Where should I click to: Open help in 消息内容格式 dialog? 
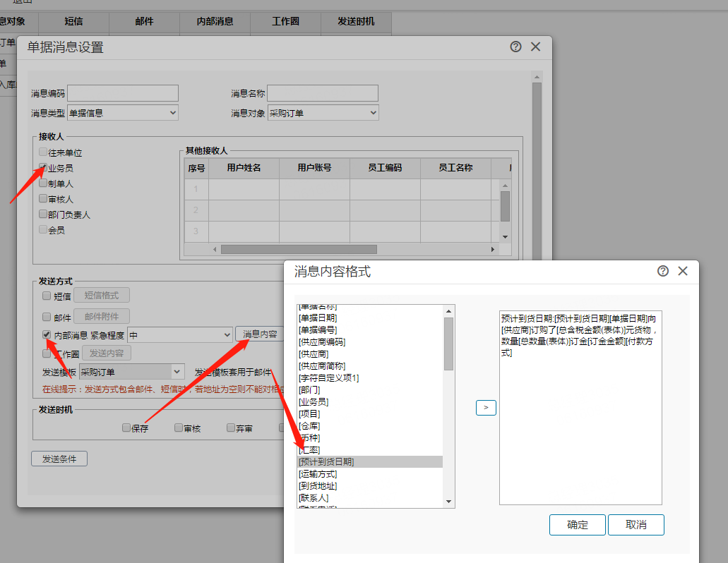662,272
